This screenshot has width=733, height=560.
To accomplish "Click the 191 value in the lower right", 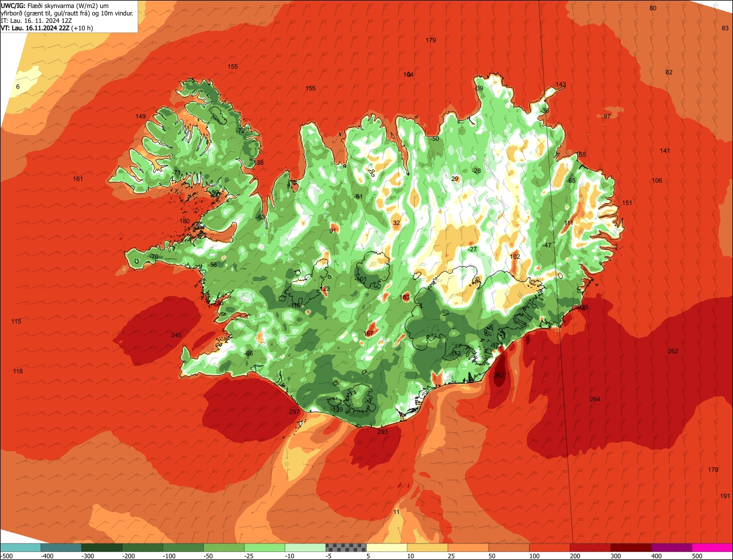I will 725,496.
